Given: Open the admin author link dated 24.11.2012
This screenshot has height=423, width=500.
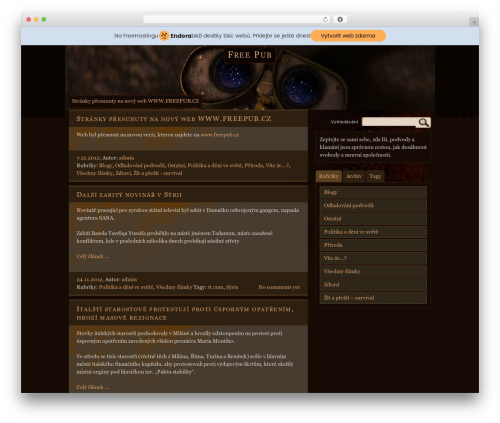Looking at the screenshot, I should pos(129,279).
